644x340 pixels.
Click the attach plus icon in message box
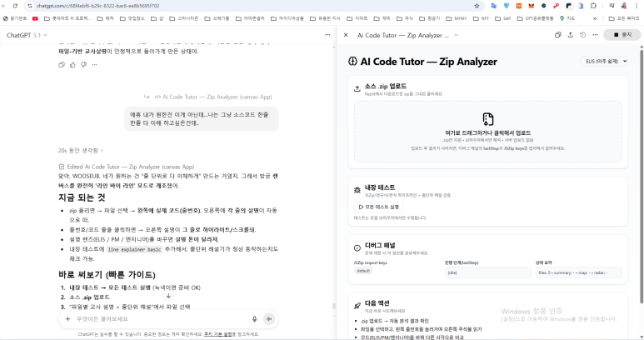point(67,318)
